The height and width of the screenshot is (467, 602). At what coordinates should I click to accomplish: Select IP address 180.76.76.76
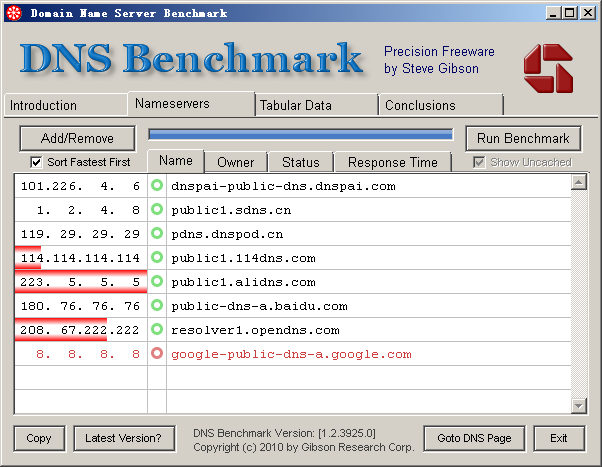coord(80,306)
